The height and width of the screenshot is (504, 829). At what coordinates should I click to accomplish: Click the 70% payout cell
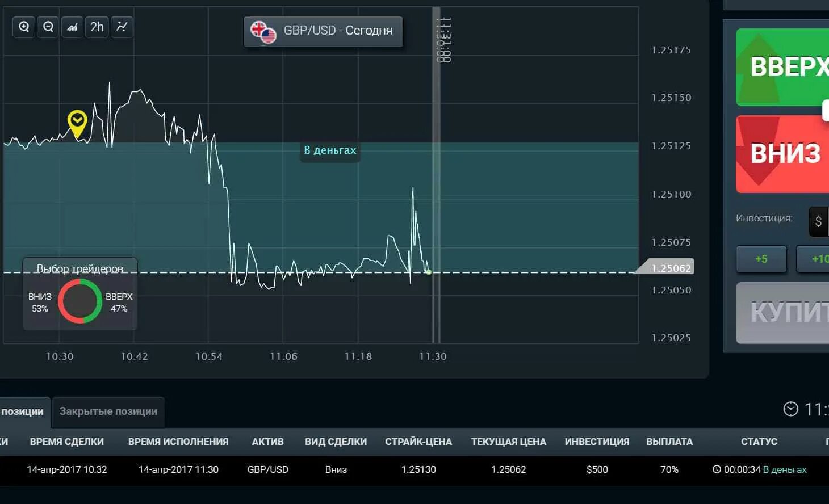click(x=669, y=469)
